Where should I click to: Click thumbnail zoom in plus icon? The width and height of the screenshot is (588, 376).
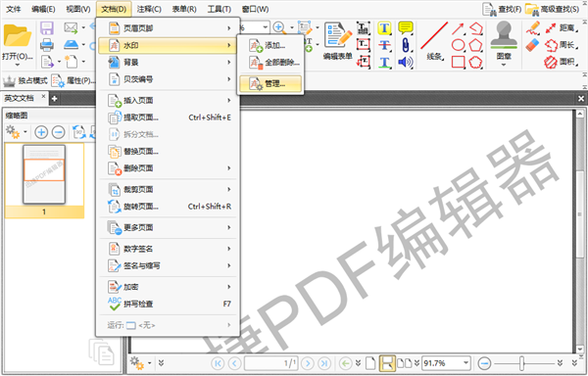click(41, 132)
